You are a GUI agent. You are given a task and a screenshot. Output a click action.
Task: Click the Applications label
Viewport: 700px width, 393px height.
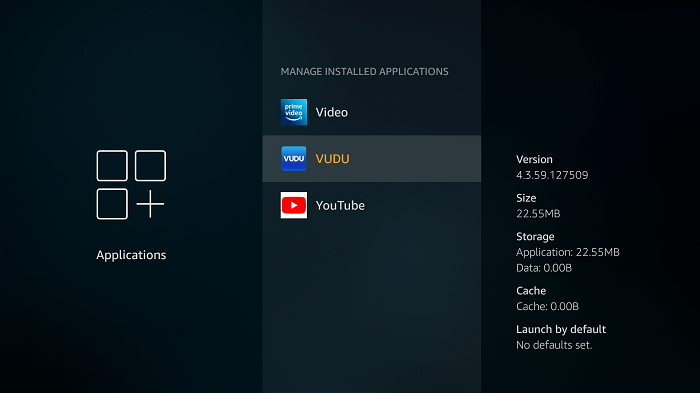(131, 255)
